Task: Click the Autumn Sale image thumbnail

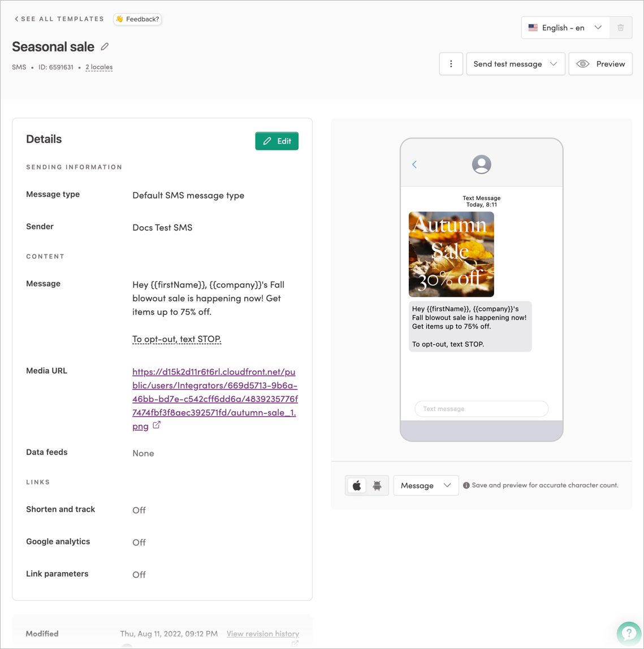Action: click(x=451, y=254)
